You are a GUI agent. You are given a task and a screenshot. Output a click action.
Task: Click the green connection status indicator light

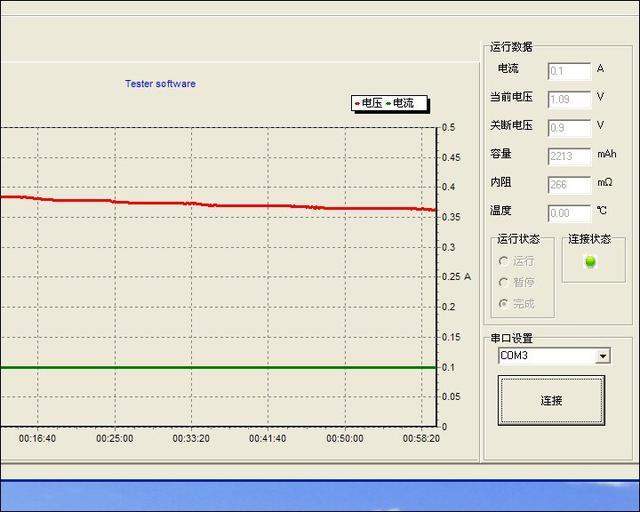[590, 261]
